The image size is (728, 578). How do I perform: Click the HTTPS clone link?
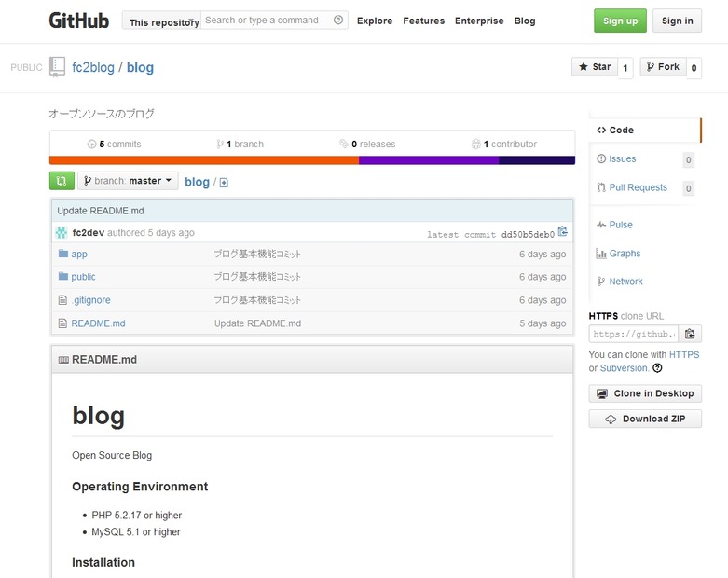pyautogui.click(x=684, y=354)
